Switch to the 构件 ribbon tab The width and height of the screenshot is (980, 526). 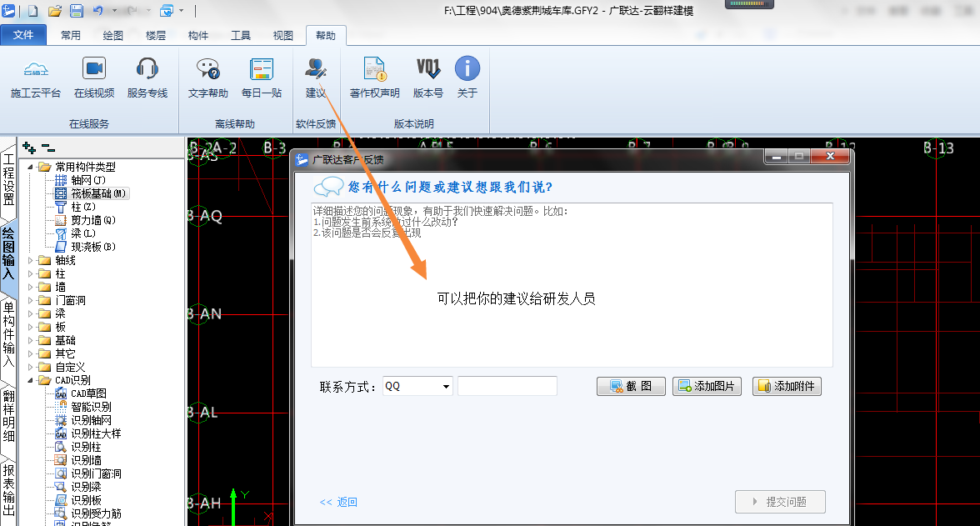[198, 36]
